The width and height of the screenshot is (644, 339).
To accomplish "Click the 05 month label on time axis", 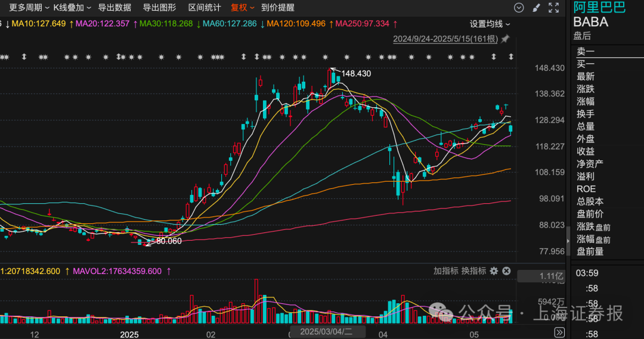I will click(x=474, y=334).
